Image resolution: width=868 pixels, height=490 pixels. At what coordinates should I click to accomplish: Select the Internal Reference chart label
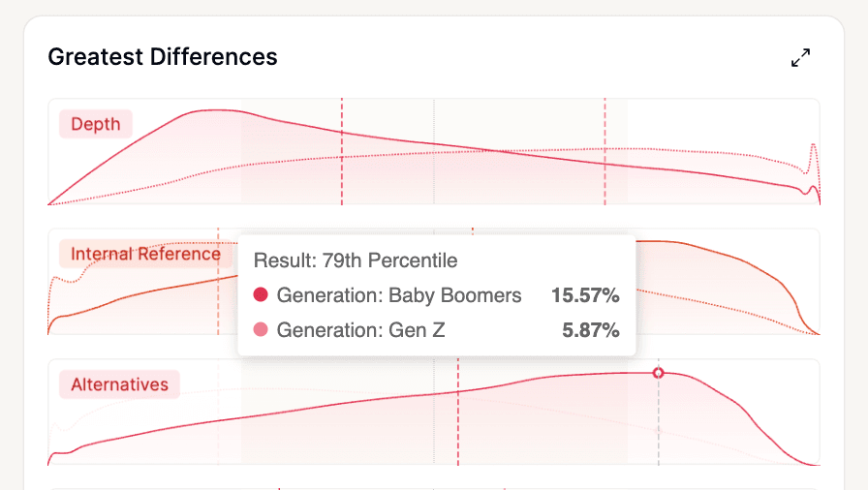coord(145,254)
